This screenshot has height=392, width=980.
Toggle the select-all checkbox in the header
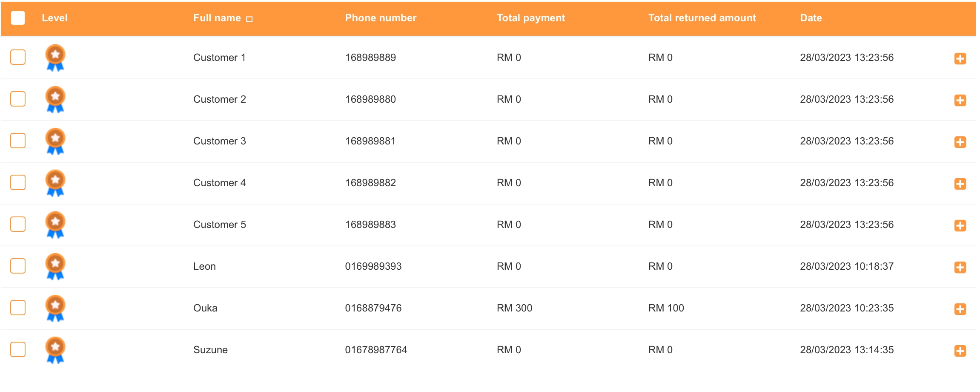18,18
